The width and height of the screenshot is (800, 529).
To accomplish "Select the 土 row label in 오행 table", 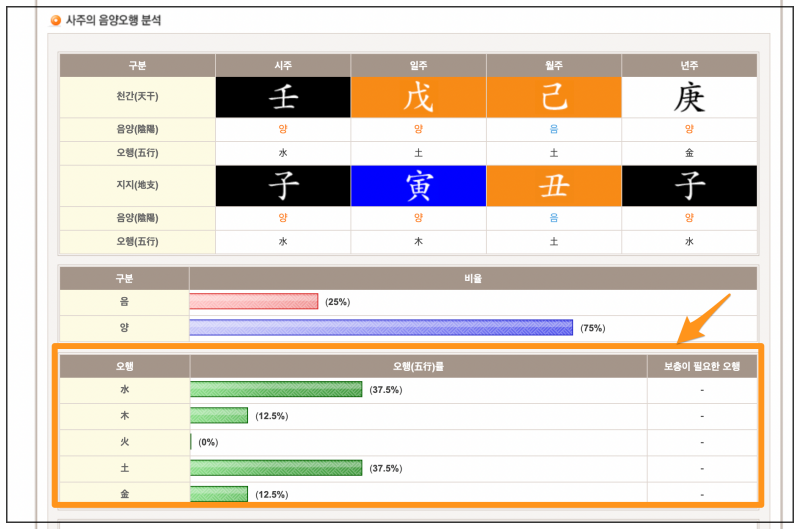I will [124, 468].
